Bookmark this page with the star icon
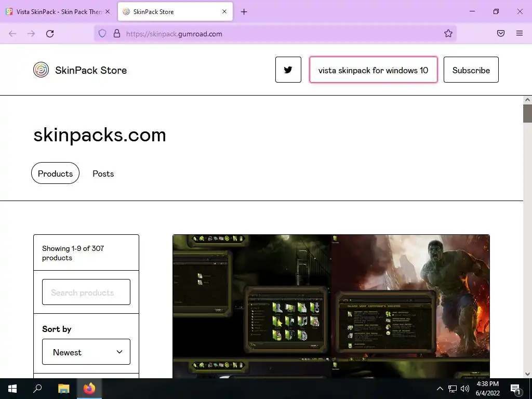Screen dimensions: 532x399 [x=448, y=33]
